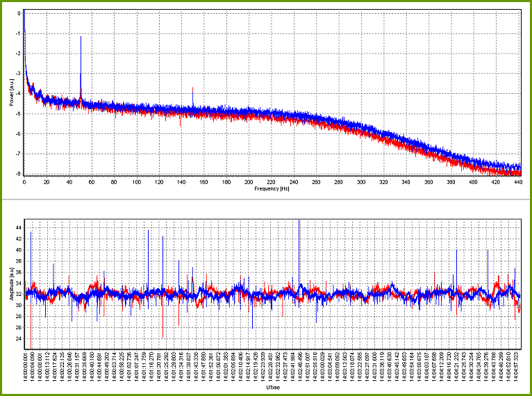Click the 'UTime' axis title
Image resolution: width=532 pixels, height=396 pixels.
pos(273,388)
